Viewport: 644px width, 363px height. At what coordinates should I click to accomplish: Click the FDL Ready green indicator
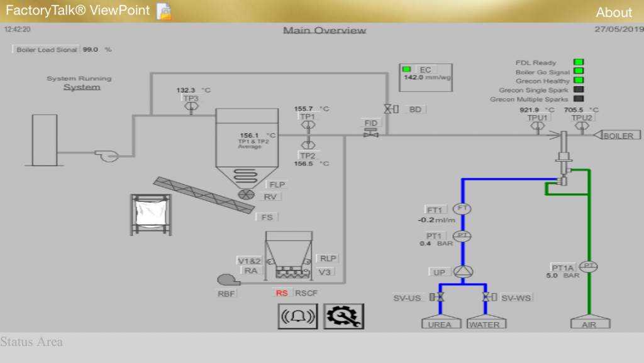pos(579,62)
